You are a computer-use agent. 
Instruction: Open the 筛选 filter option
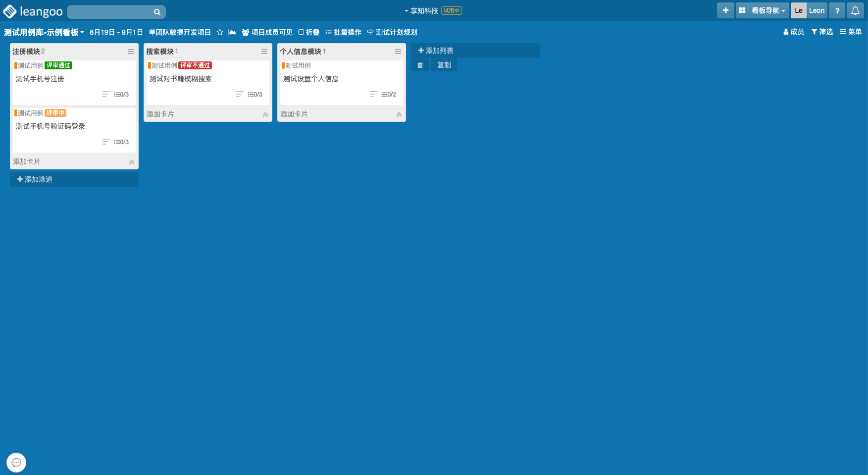[822, 32]
